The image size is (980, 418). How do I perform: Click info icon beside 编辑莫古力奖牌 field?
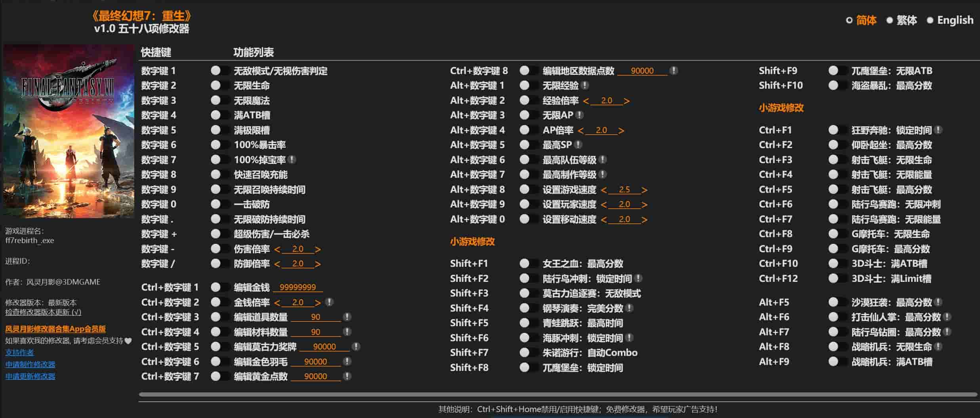pos(356,347)
